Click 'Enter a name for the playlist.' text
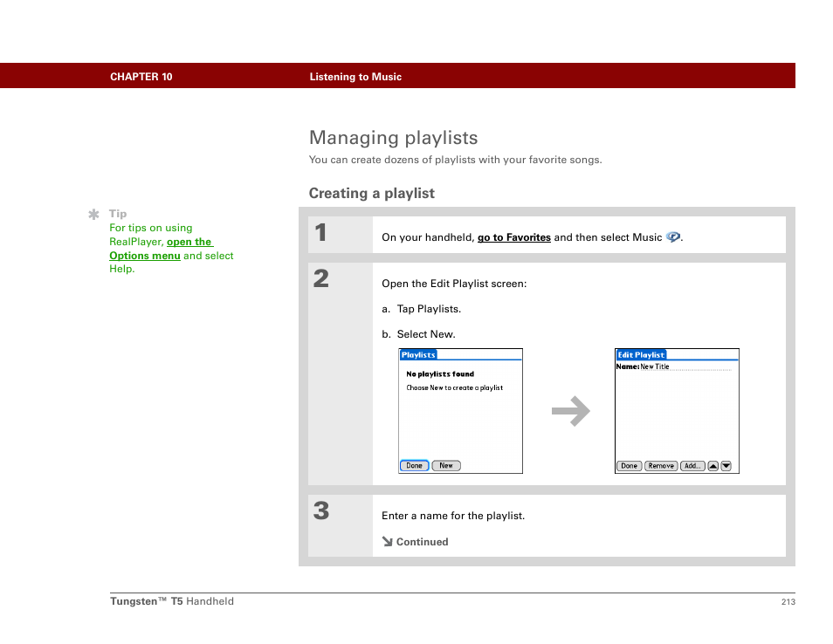 point(453,516)
